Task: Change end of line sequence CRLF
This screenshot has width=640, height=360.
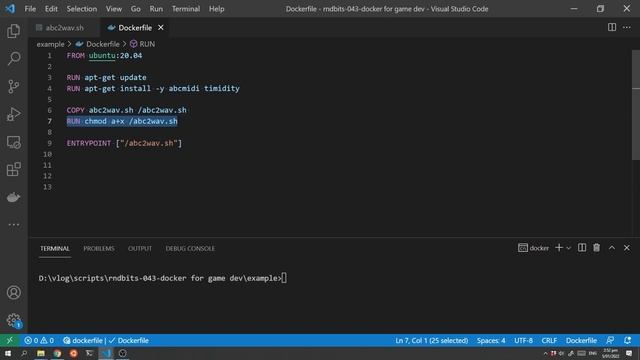Action: (549, 340)
